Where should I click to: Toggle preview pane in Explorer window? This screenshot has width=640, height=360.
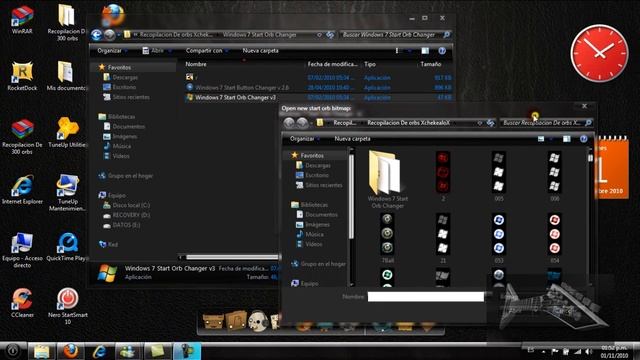point(425,51)
